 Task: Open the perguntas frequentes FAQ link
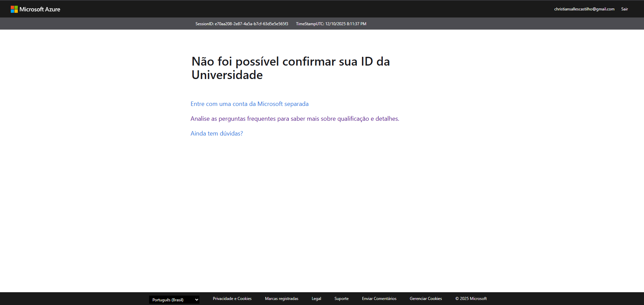tap(295, 119)
